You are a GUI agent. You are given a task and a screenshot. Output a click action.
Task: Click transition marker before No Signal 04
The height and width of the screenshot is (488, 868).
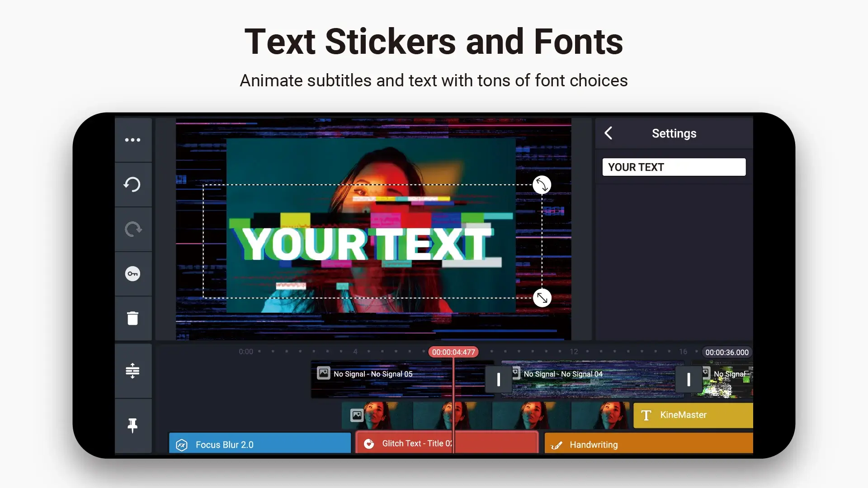tap(499, 380)
